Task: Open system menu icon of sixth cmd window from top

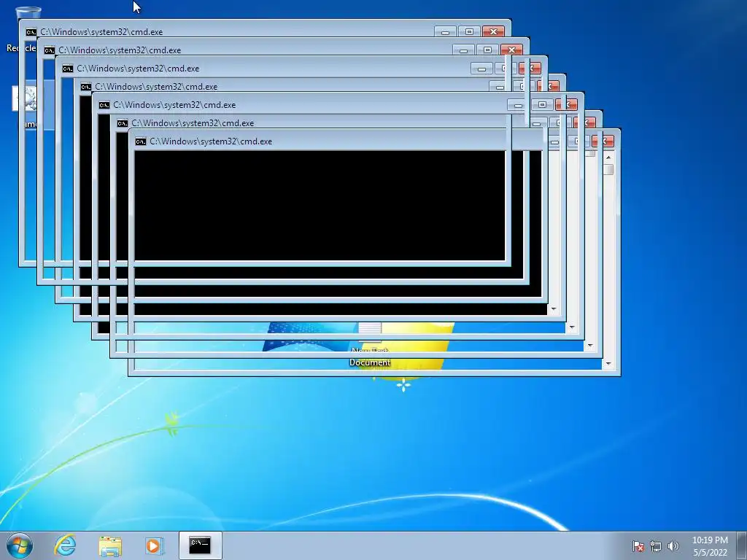Action: click(122, 123)
